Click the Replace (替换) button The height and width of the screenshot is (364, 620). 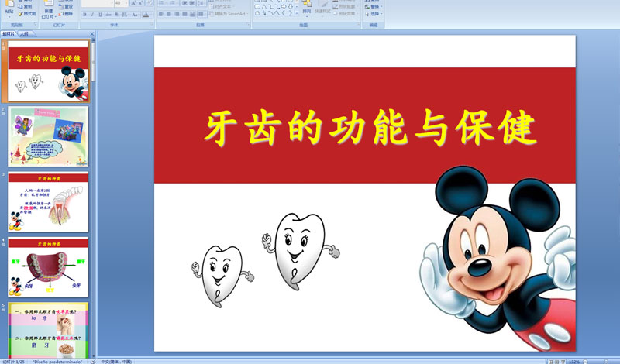click(374, 7)
